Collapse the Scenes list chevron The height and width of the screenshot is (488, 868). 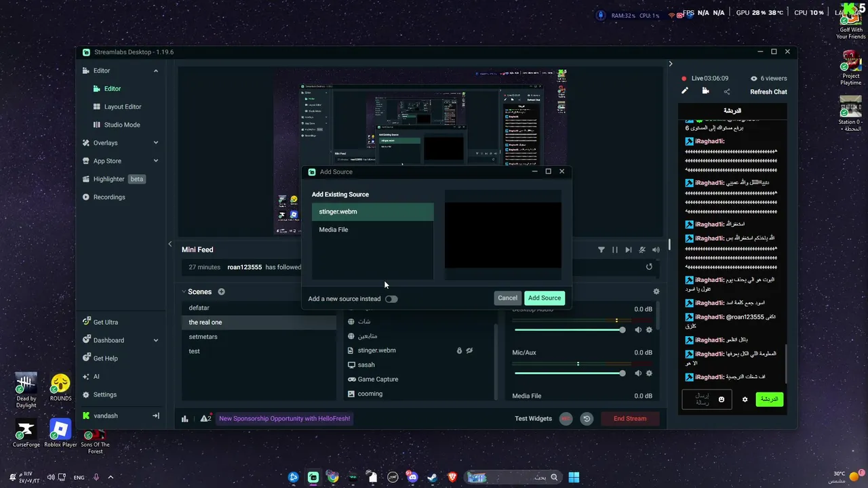[x=184, y=292]
